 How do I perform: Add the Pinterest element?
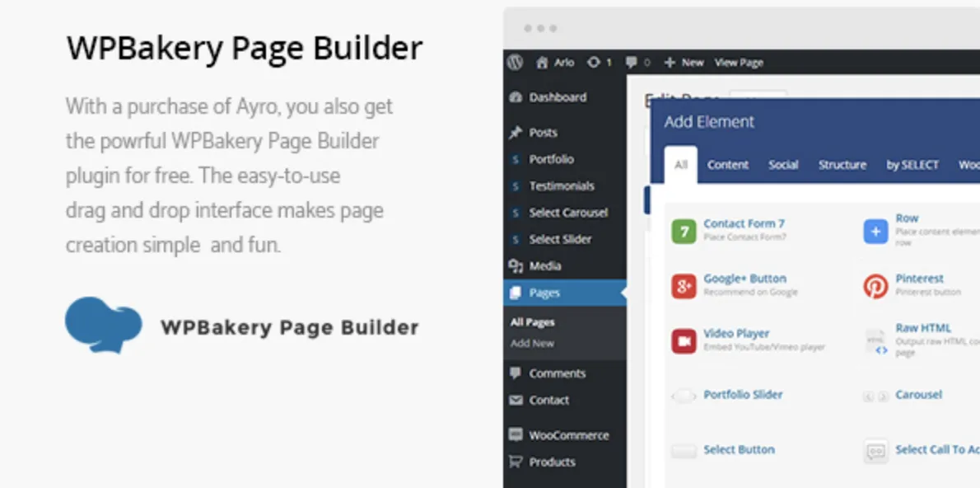919,279
